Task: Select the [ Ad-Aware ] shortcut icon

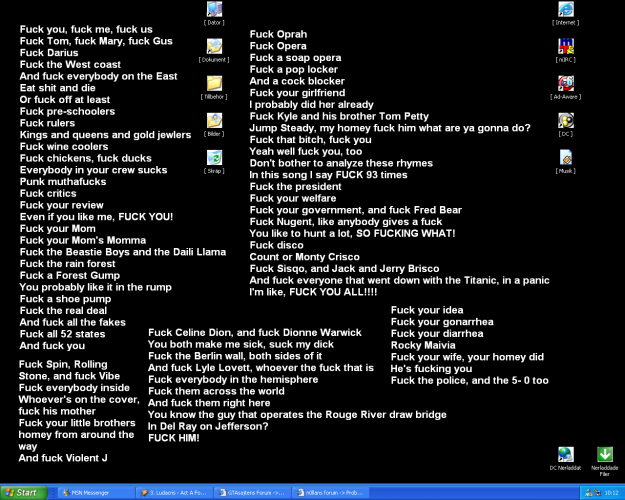Action: 566,88
